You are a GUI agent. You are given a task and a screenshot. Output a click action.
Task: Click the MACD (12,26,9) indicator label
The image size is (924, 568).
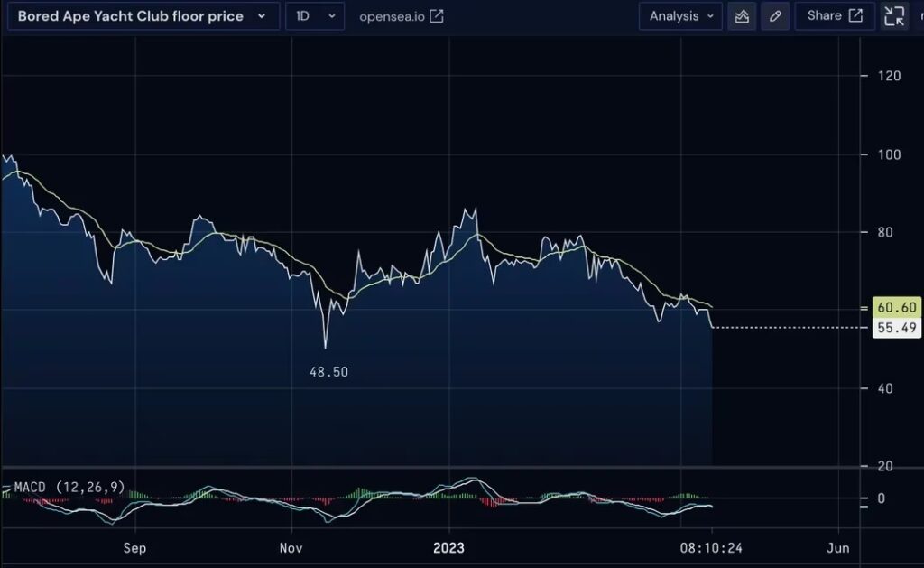point(69,488)
